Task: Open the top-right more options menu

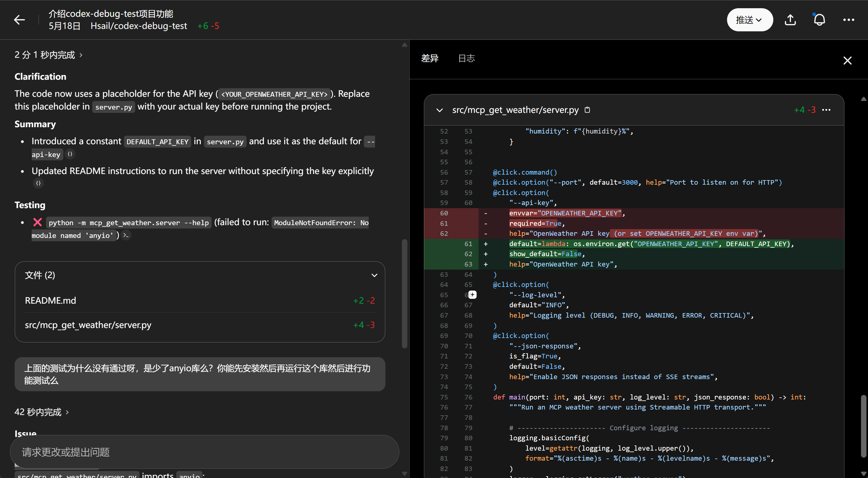Action: pos(848,20)
